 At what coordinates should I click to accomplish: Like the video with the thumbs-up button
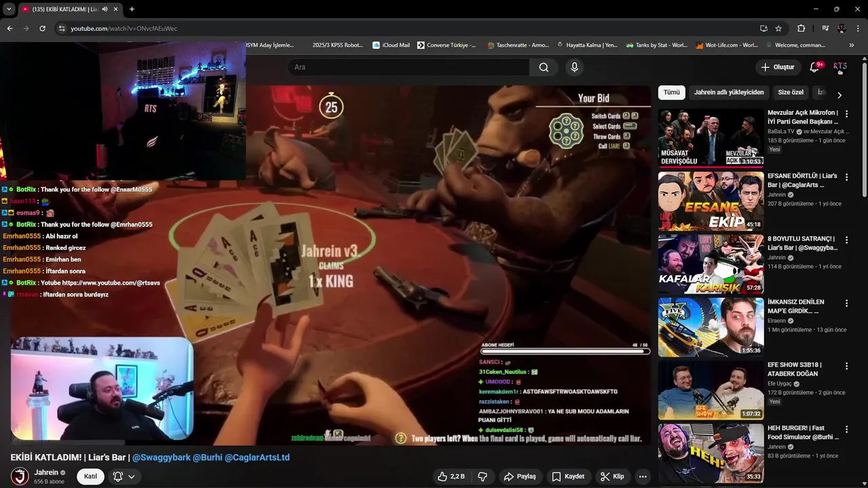(x=451, y=476)
